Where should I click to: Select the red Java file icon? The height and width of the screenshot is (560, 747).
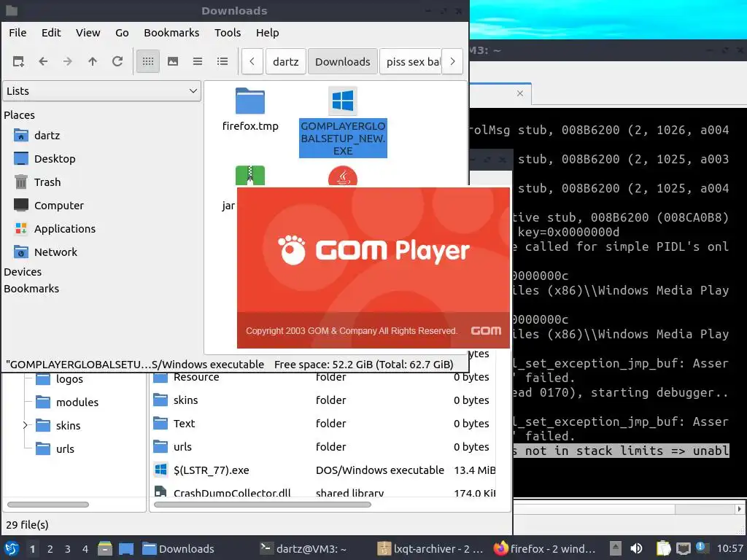click(343, 176)
